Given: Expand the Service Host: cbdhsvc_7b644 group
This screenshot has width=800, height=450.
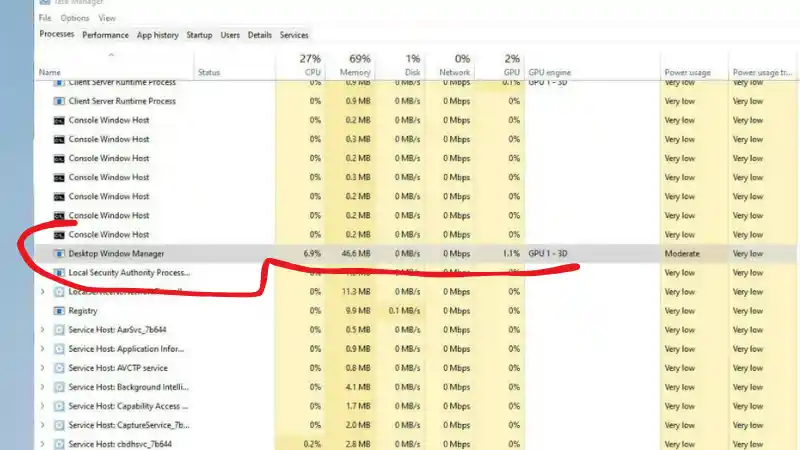Looking at the screenshot, I should 43,444.
